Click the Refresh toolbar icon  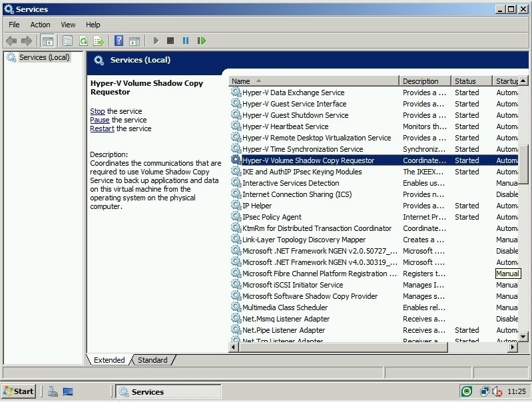[83, 41]
